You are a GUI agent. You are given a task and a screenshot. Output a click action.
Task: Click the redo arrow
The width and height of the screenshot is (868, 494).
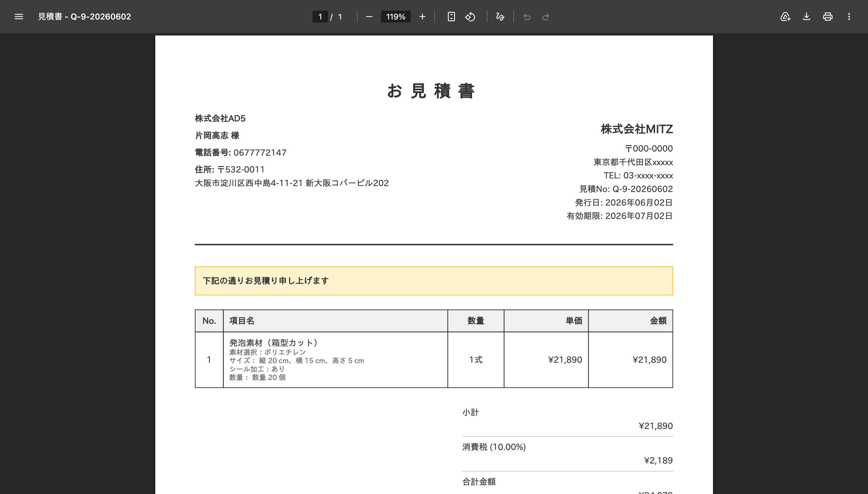point(546,17)
